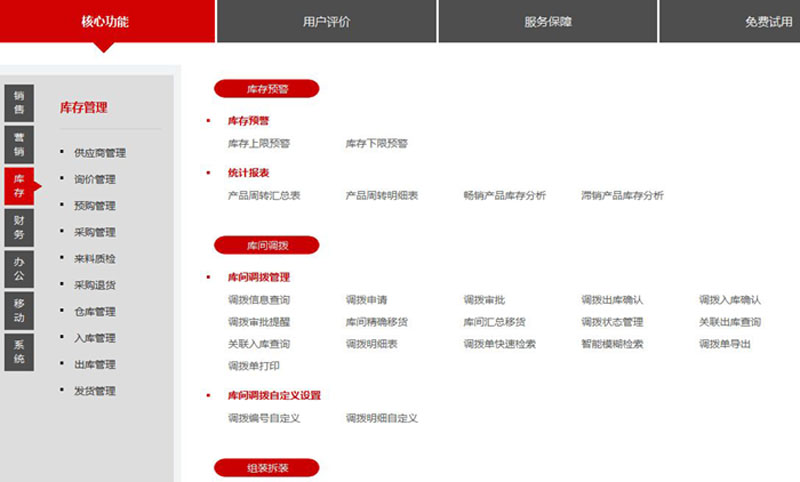Open the 调拨单打印 link
800x482 pixels.
coord(253,366)
